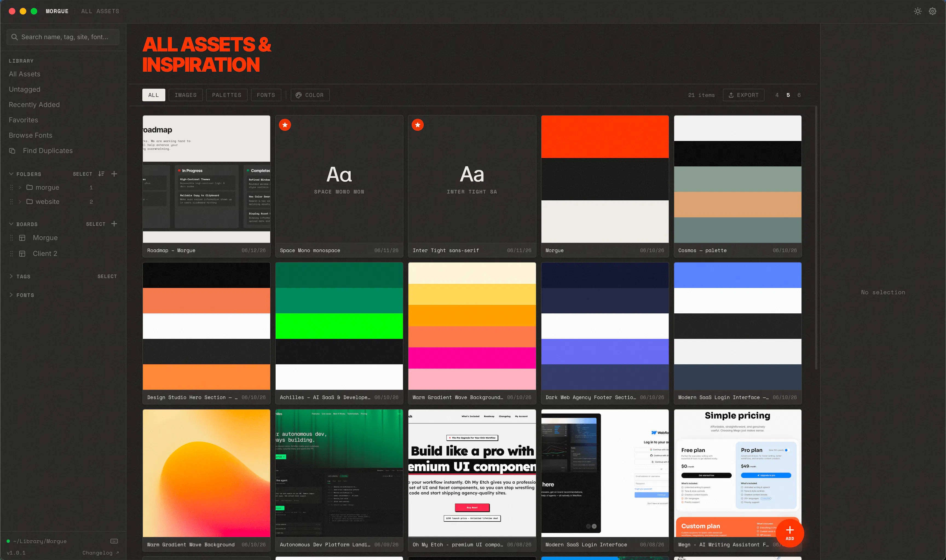Open Recently Added in library

point(34,105)
